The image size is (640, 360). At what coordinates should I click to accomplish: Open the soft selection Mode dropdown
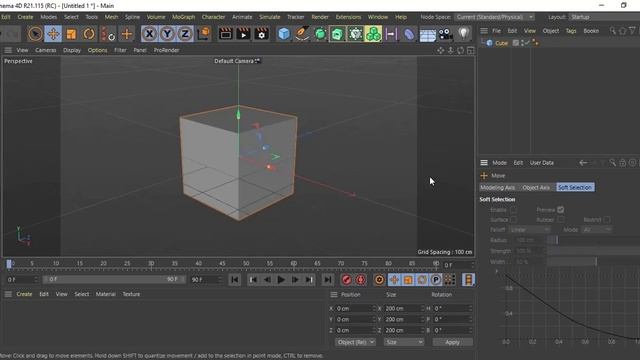point(597,230)
